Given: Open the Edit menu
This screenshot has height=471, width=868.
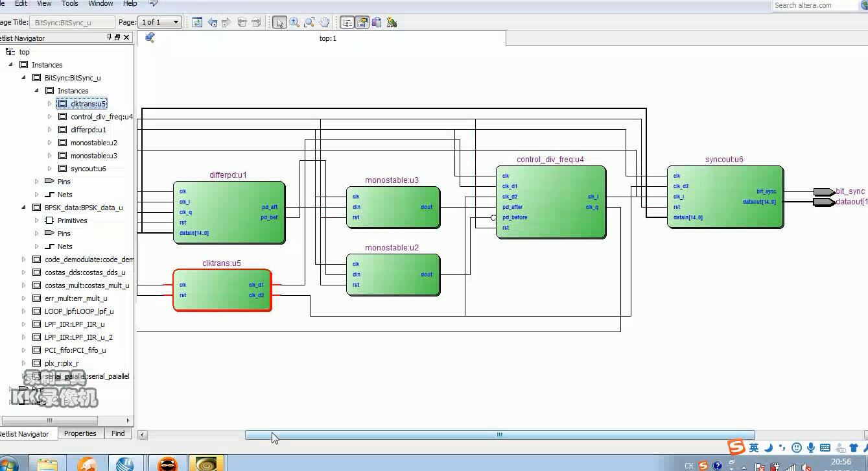Looking at the screenshot, I should click(x=21, y=3).
